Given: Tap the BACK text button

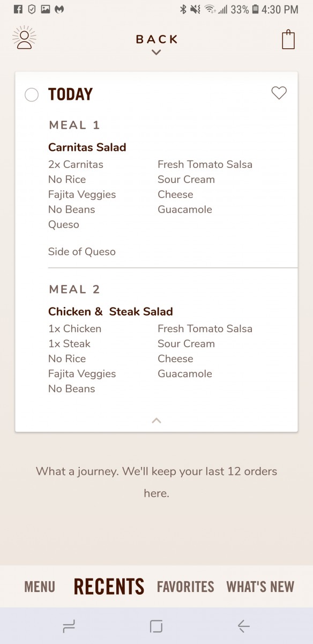Looking at the screenshot, I should pos(156,39).
